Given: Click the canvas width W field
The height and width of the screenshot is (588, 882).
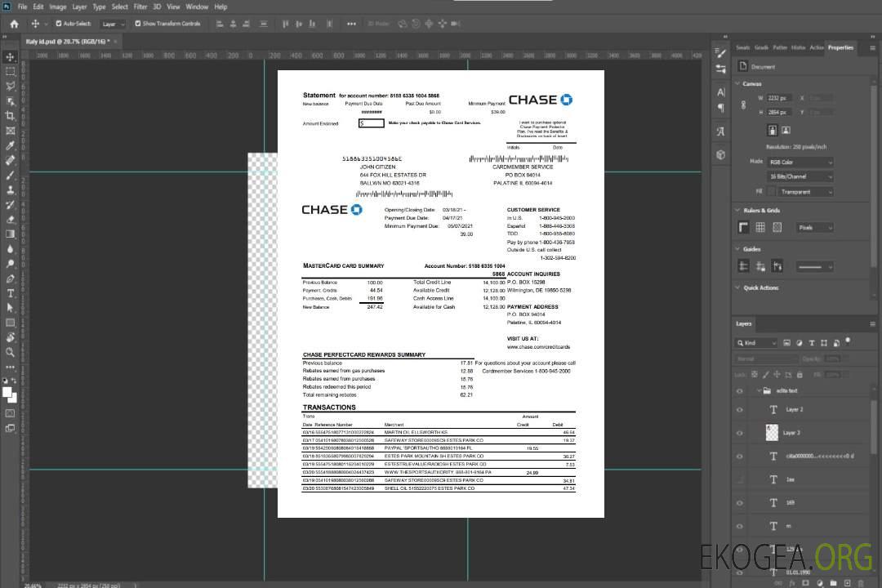Looking at the screenshot, I should tap(779, 98).
